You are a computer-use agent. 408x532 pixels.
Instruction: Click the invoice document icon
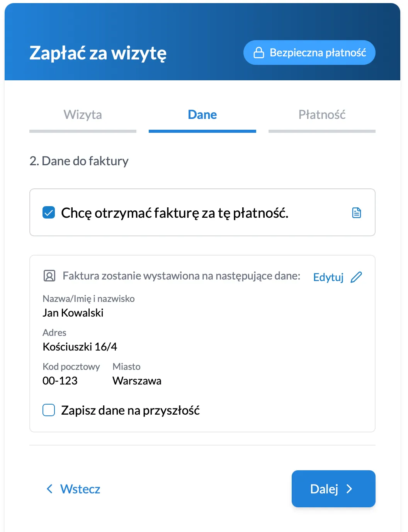[356, 212]
